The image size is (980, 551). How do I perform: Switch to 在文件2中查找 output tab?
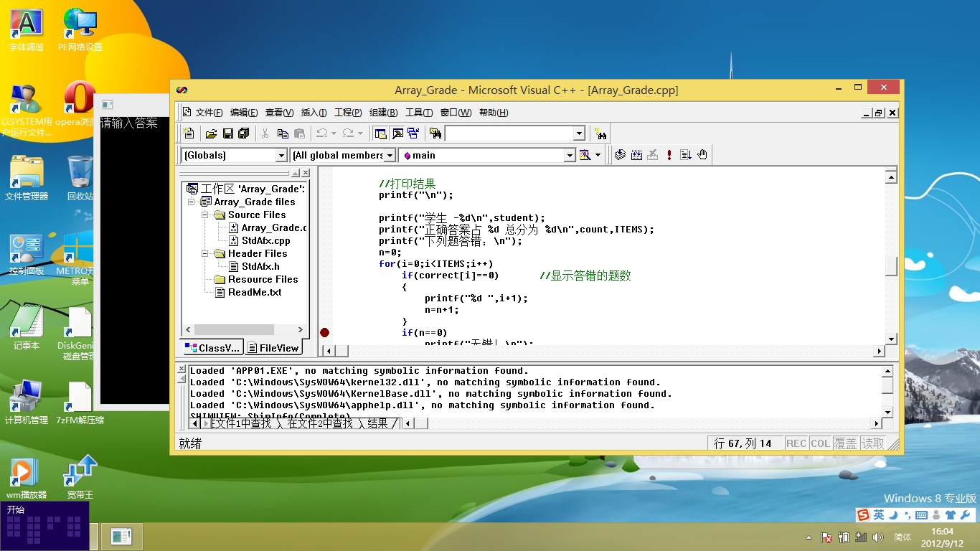[x=320, y=424]
